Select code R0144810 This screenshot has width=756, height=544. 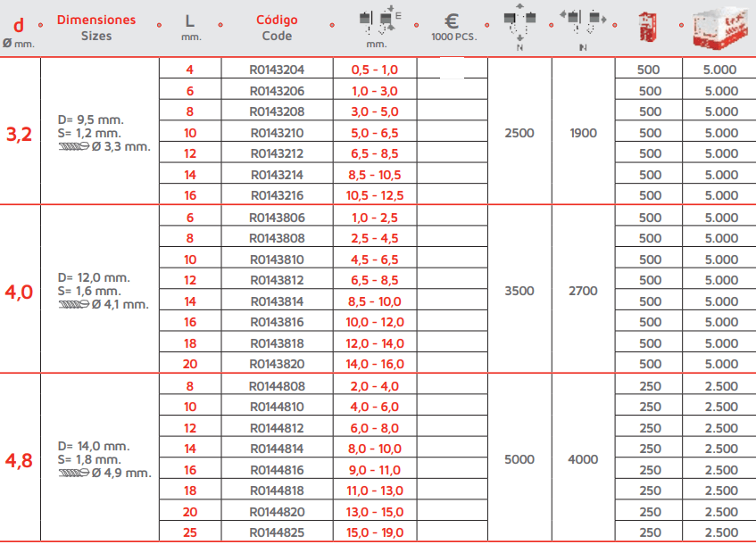coord(277,408)
